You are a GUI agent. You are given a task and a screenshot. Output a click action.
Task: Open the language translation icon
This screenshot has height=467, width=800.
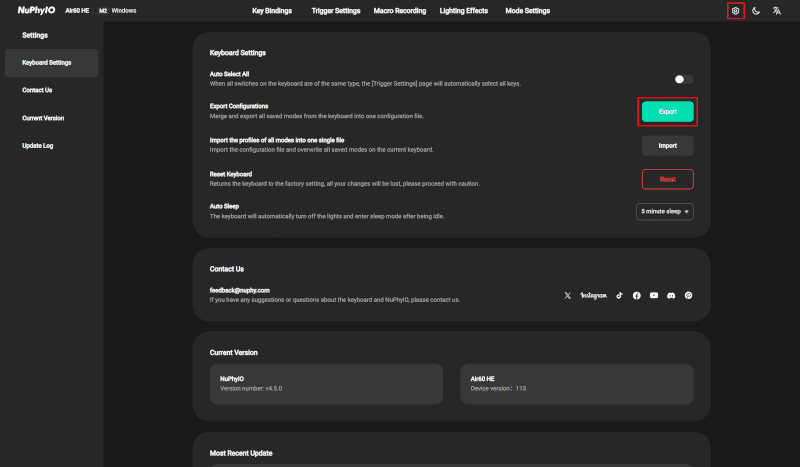[777, 11]
